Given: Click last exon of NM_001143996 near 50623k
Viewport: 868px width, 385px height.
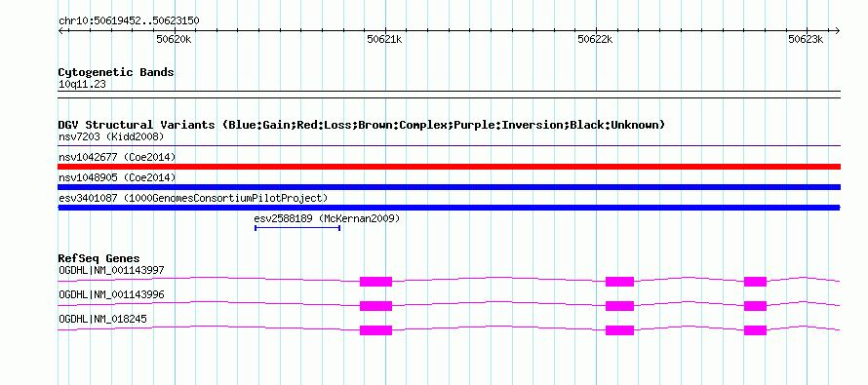Looking at the screenshot, I should pyautogui.click(x=755, y=306).
